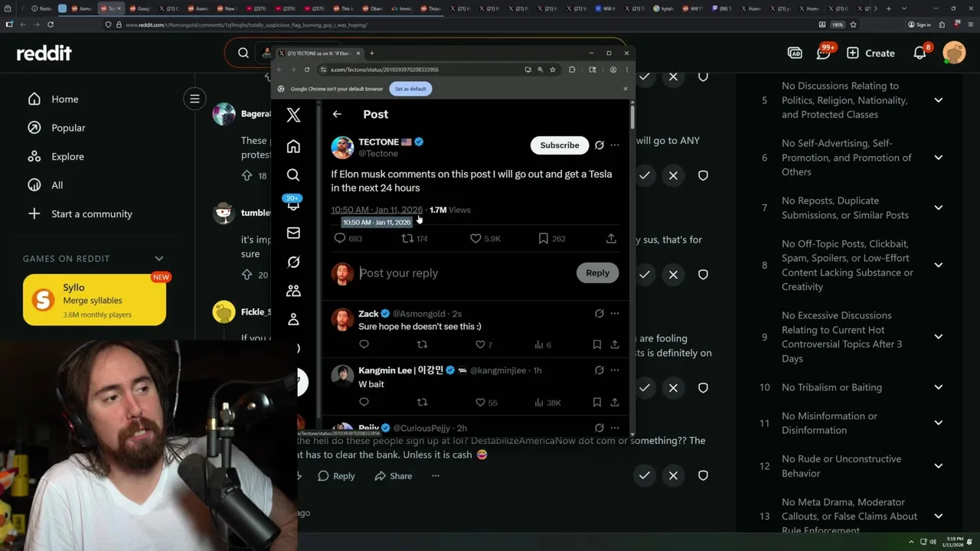
Task: Share the TECTONE post via upload icon
Action: click(x=611, y=239)
